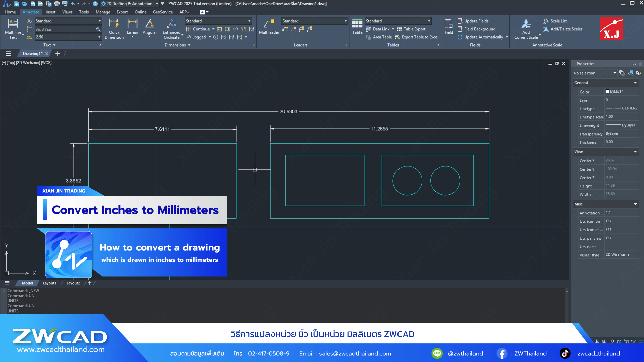The width and height of the screenshot is (644, 362).
Task: Click the Print Preview icon
Action: [x=65, y=4]
